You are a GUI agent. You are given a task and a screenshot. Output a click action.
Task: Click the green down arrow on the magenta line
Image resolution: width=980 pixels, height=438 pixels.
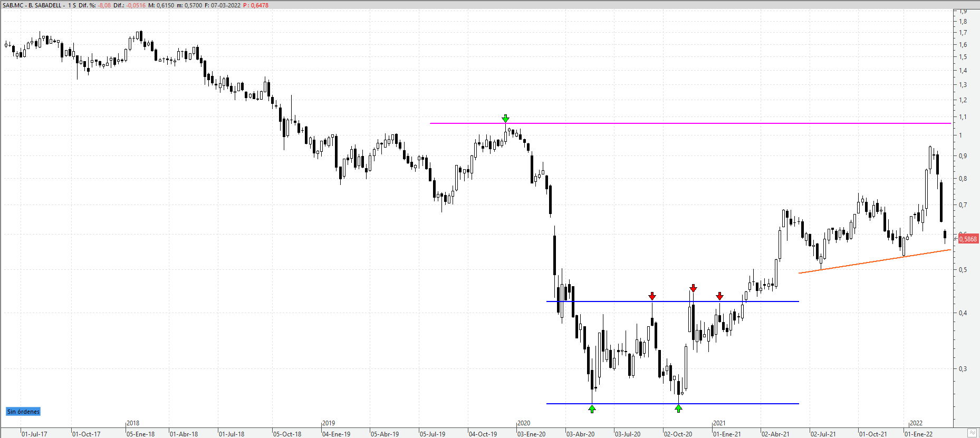pos(505,119)
